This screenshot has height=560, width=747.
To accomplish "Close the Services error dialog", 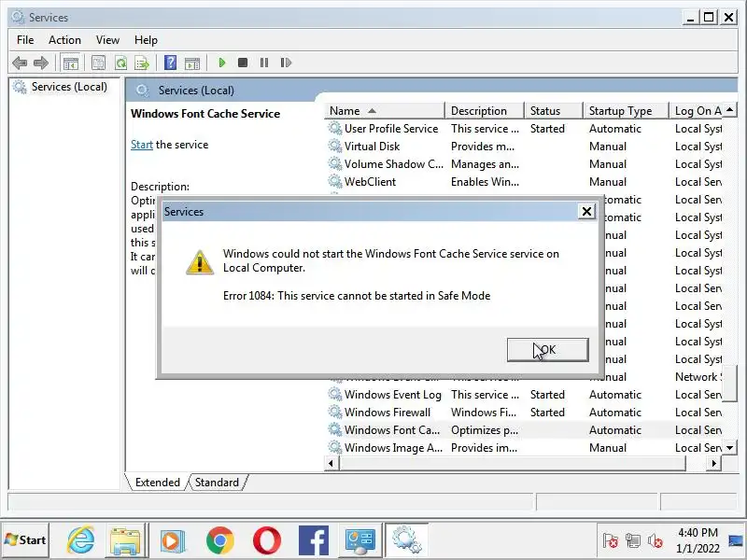I will click(x=587, y=212).
